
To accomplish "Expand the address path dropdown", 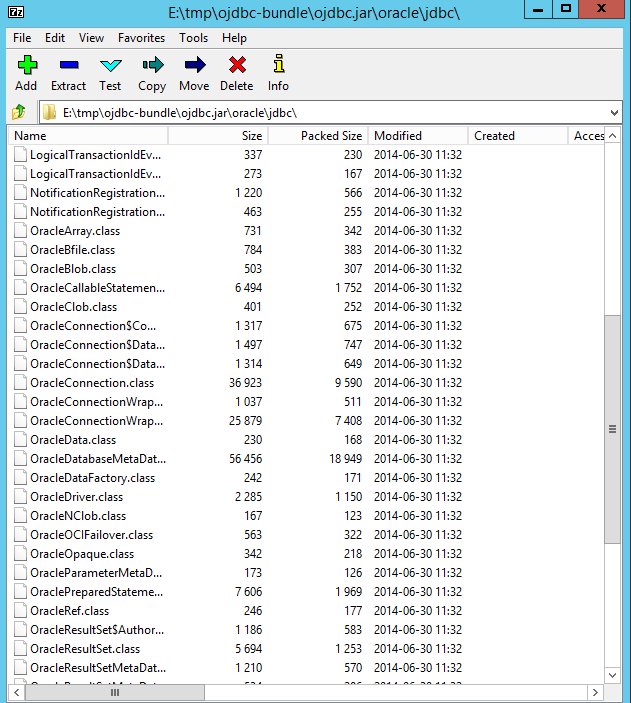I will (x=614, y=113).
